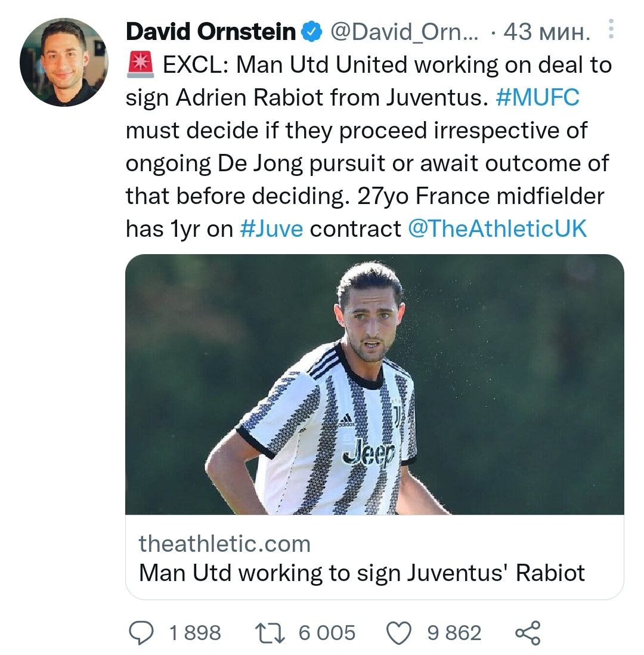The width and height of the screenshot is (644, 655).
Task: Click the tweet text about De Jong pursuit
Action: pos(367,163)
